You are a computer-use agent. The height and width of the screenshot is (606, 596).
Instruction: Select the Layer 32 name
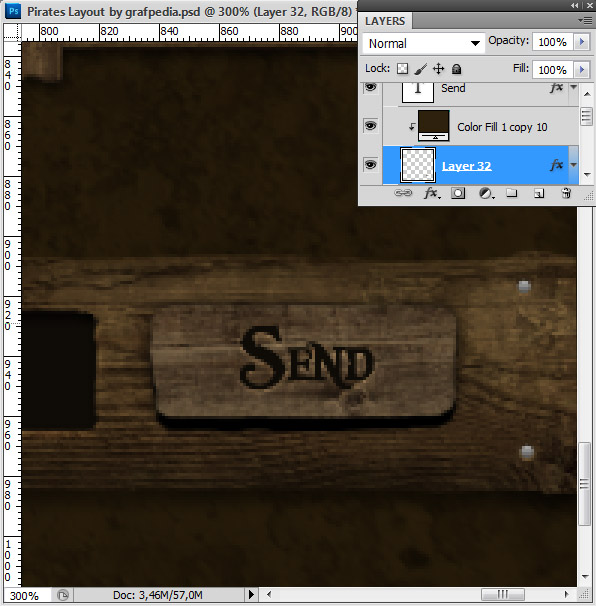tap(467, 166)
